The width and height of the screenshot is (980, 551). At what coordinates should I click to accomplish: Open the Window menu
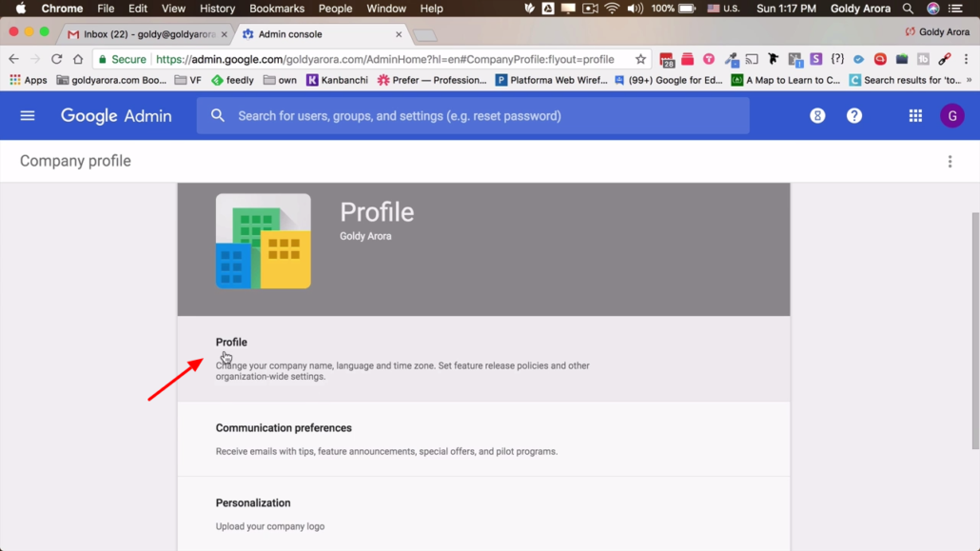(x=386, y=9)
